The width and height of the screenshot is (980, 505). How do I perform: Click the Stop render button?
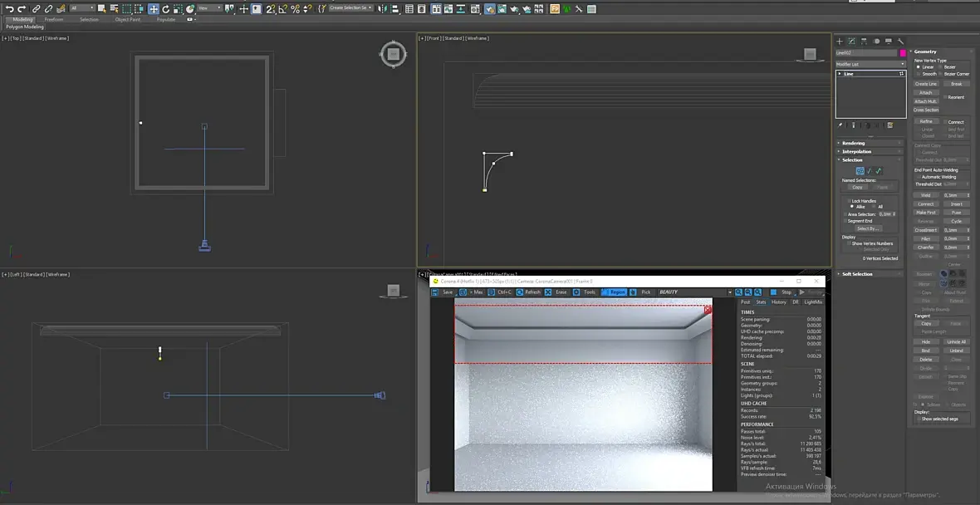782,292
